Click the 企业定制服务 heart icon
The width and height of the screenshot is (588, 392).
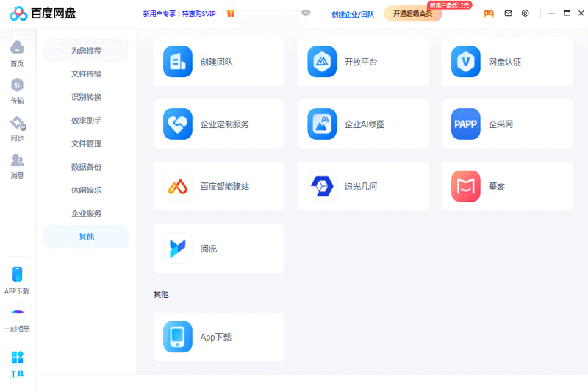click(178, 124)
